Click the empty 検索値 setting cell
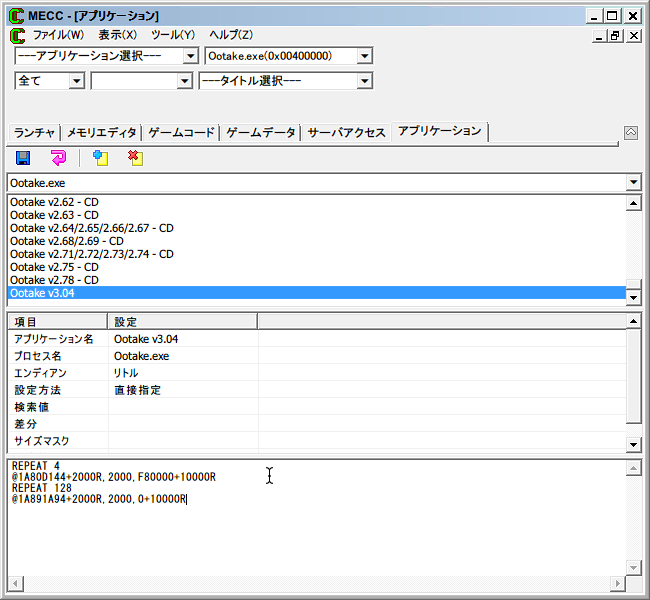 (183, 407)
